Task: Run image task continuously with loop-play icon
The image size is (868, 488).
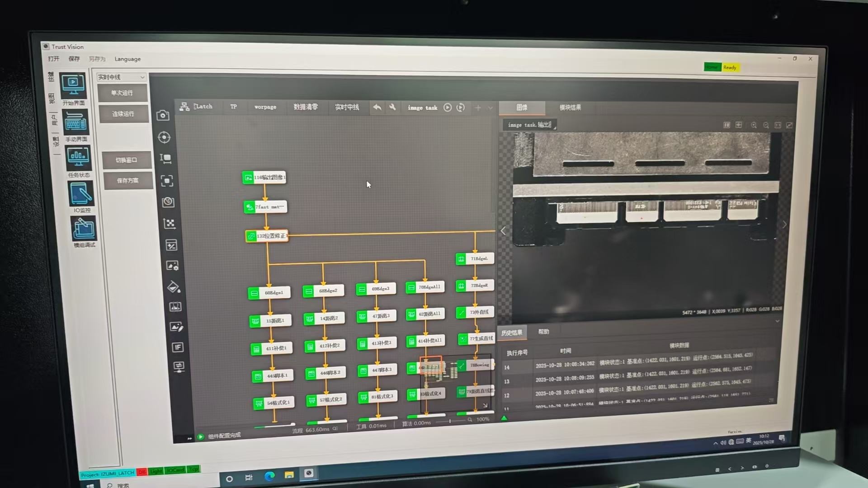Action: coord(461,108)
